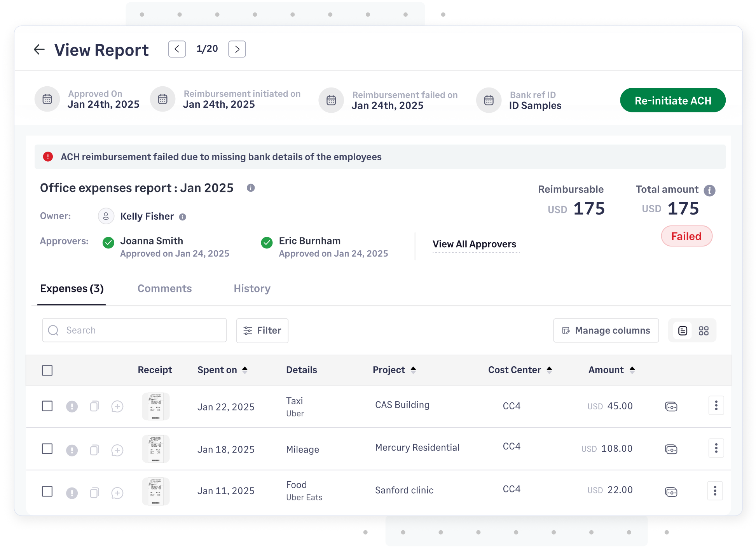Click add comment icon on Taxi row

pyautogui.click(x=117, y=407)
